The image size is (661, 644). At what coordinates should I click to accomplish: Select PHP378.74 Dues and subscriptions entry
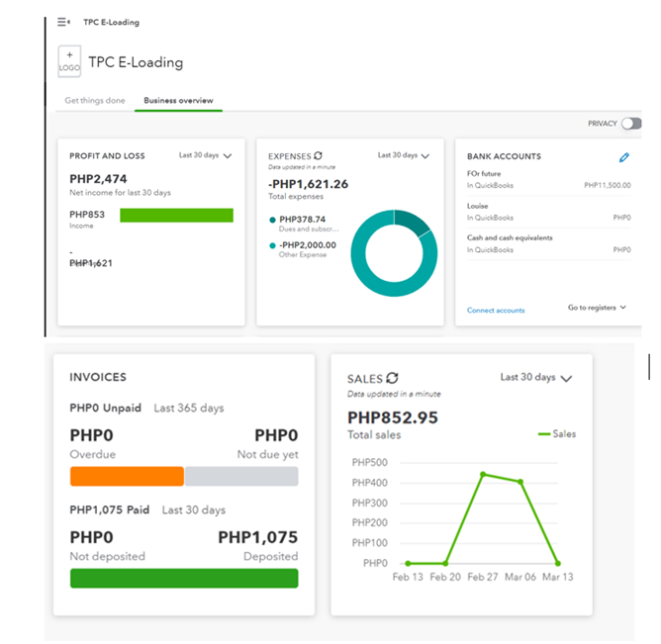coord(304,224)
